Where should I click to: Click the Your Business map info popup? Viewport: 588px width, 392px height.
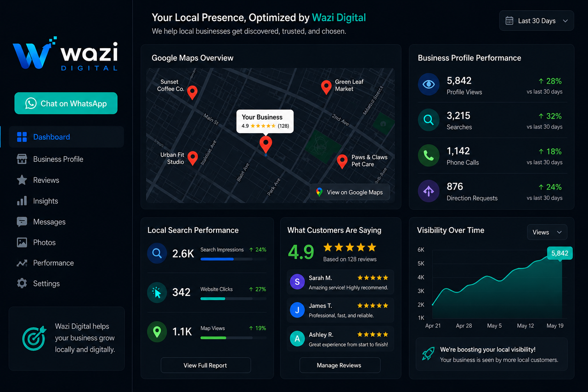[265, 121]
